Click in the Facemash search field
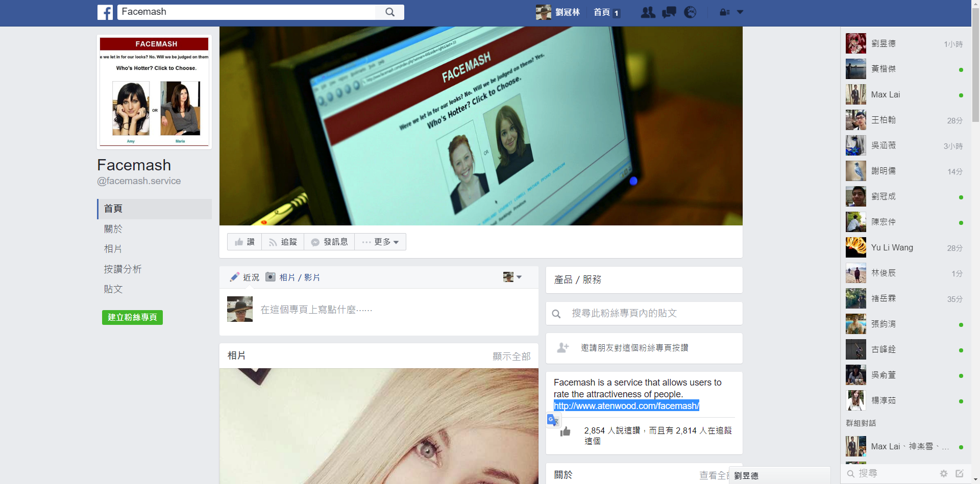Image resolution: width=980 pixels, height=484 pixels. 247,12
